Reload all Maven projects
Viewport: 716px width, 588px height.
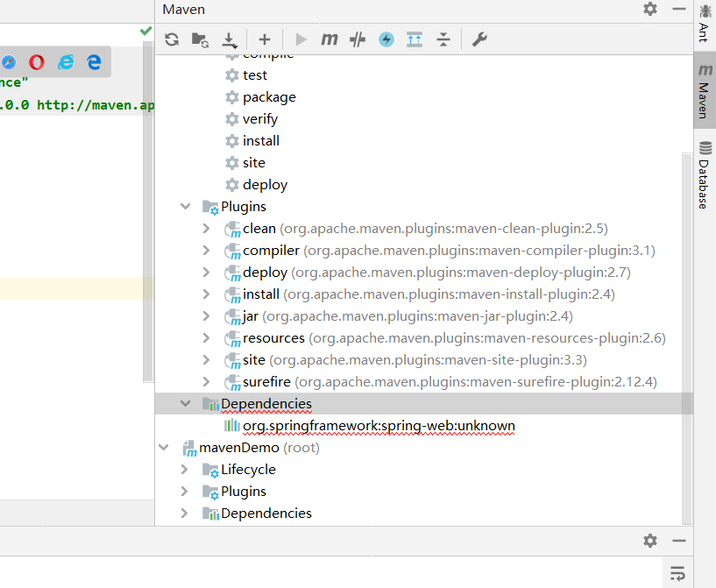click(172, 39)
